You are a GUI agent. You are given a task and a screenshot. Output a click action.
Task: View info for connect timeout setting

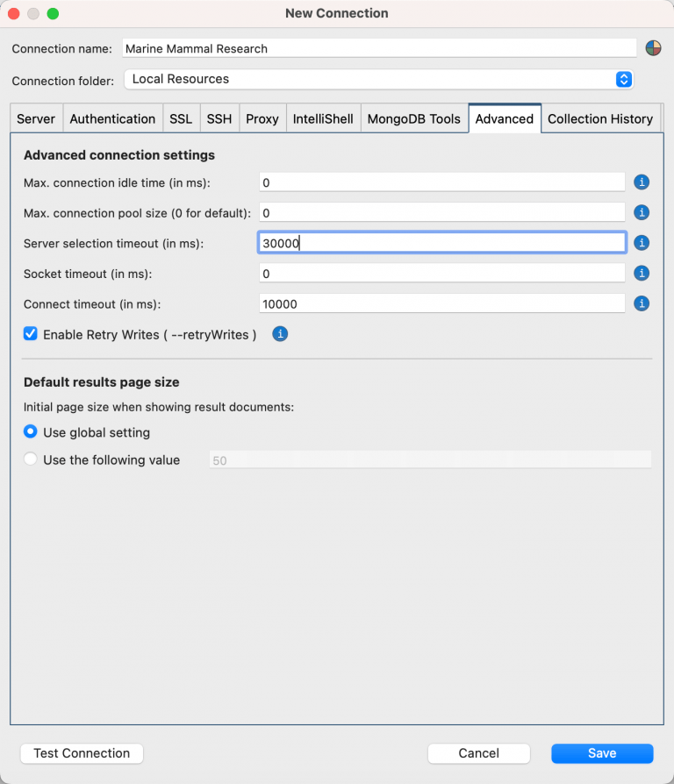642,303
